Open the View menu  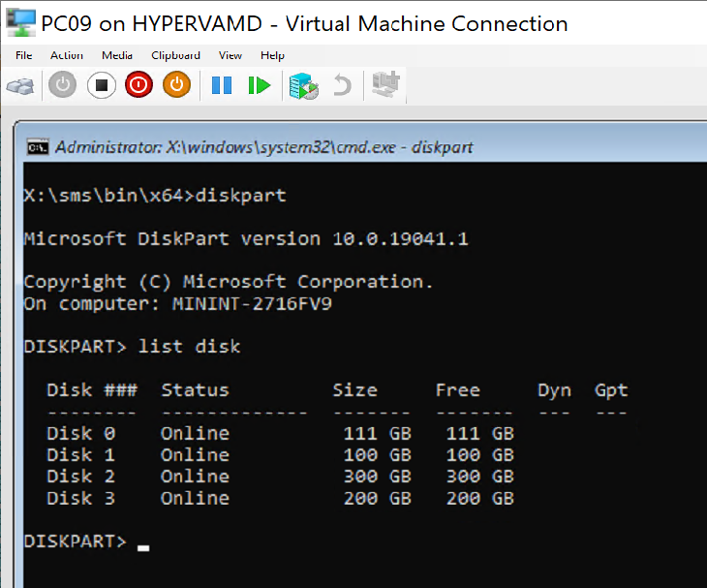click(x=231, y=55)
